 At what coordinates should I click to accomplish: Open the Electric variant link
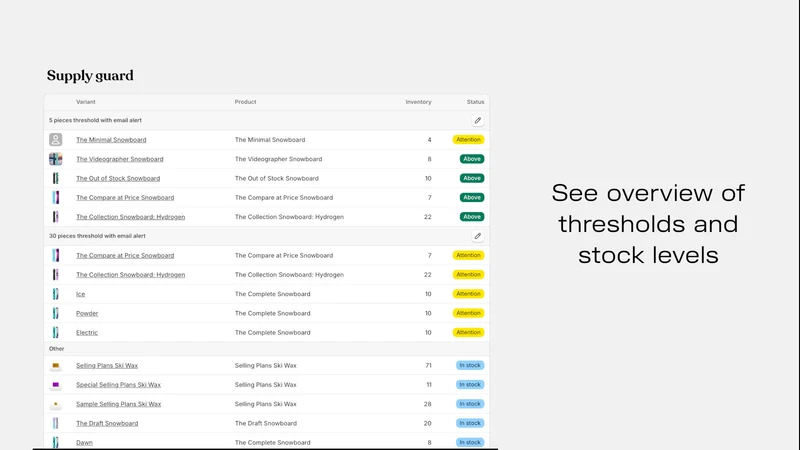(x=87, y=333)
